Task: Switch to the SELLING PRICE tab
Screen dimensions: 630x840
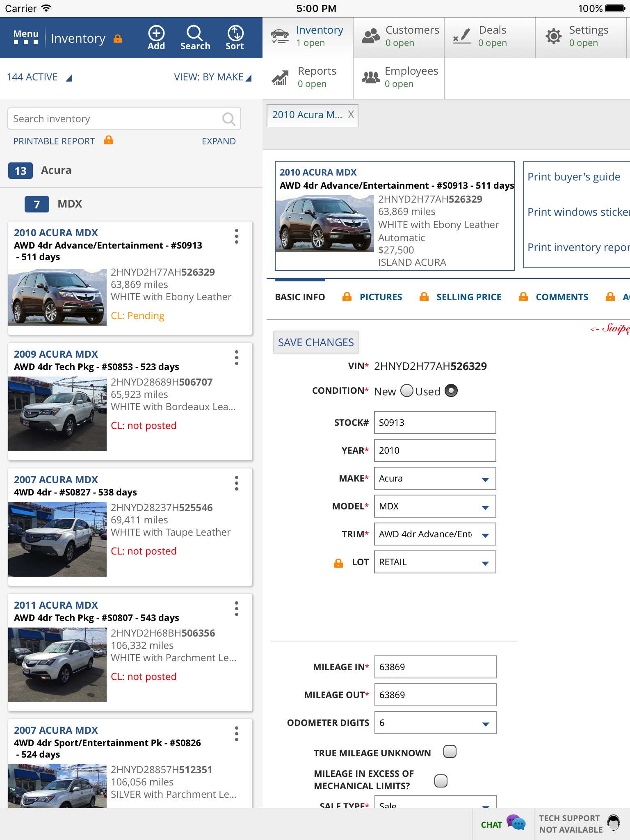Action: [x=469, y=297]
